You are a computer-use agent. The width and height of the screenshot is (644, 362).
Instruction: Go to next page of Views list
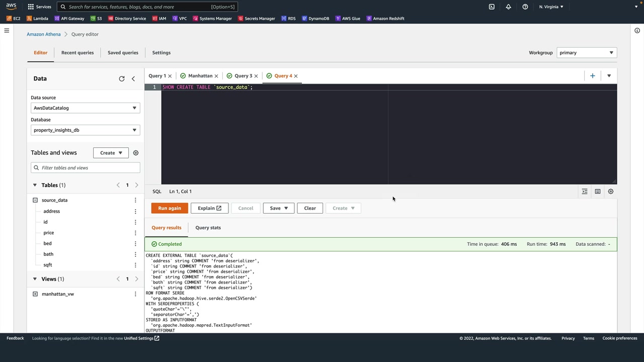(136, 279)
